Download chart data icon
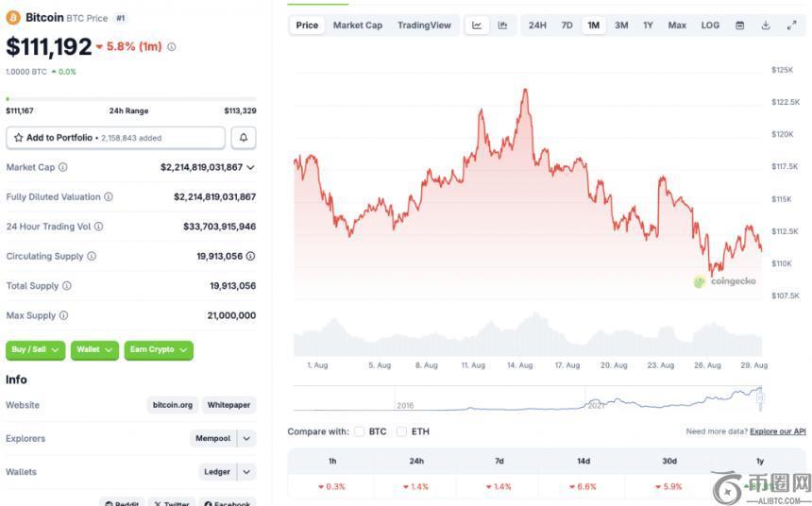812x506 pixels. [766, 25]
